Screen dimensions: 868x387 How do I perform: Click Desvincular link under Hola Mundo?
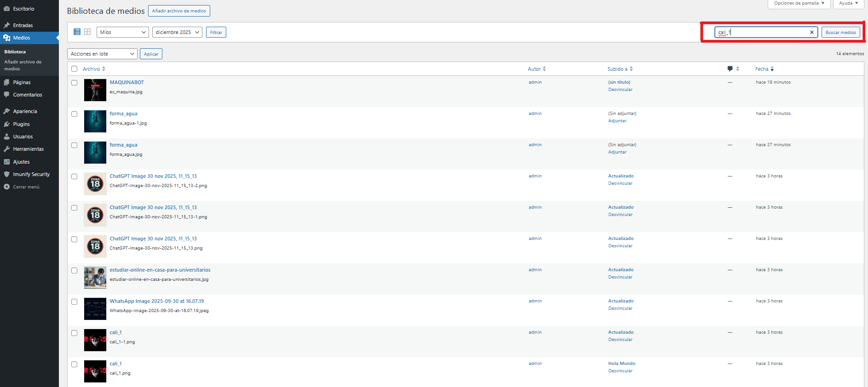point(620,371)
